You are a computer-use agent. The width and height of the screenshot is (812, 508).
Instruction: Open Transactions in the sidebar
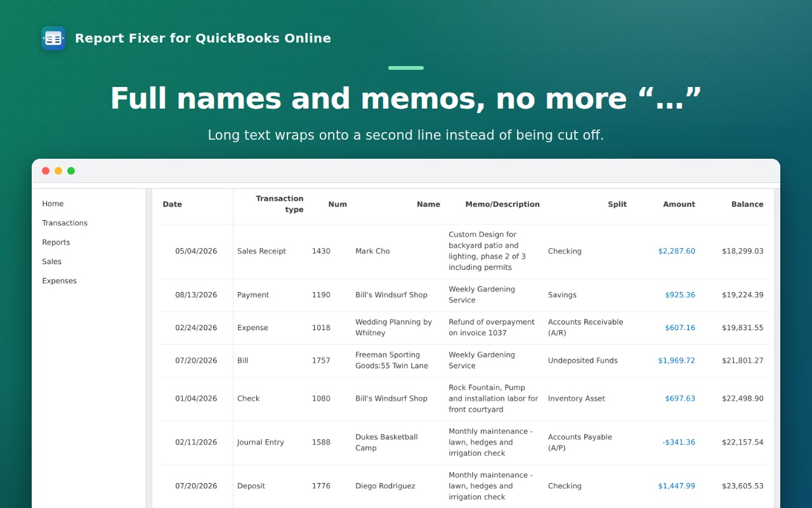coord(65,223)
